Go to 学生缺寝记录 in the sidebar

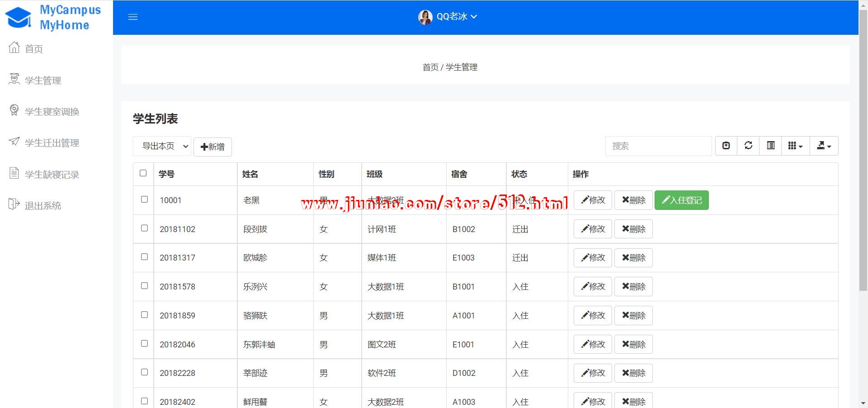(52, 175)
